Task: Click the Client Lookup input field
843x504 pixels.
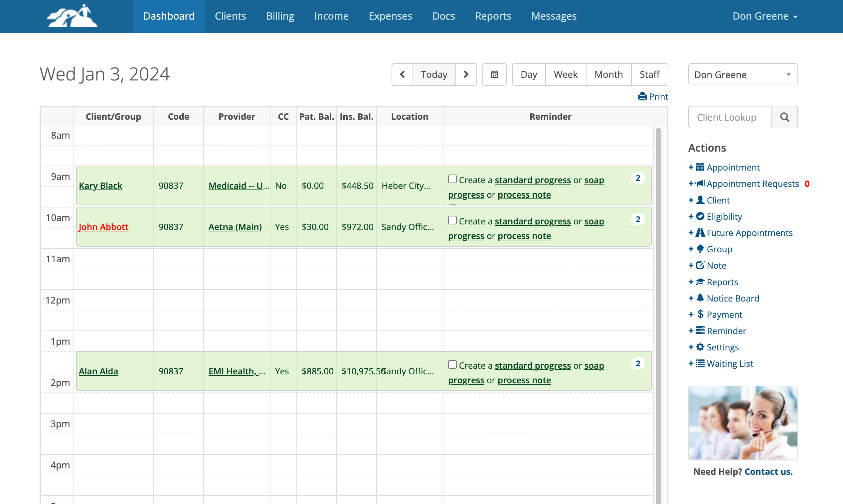Action: point(730,117)
